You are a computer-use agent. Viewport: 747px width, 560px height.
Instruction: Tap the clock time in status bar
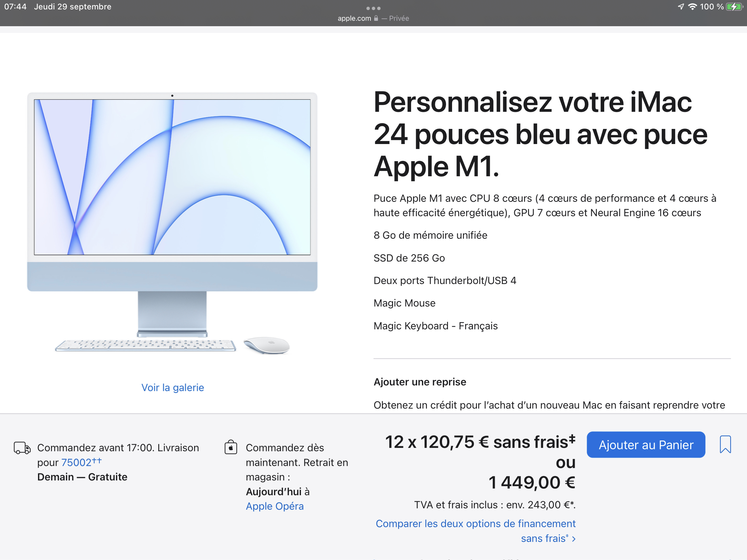tap(15, 7)
